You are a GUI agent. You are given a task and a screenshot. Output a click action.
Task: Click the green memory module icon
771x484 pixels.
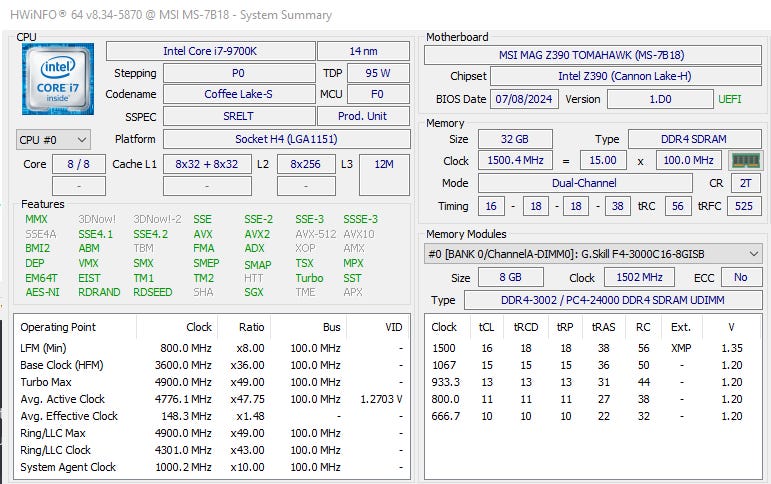(x=746, y=160)
